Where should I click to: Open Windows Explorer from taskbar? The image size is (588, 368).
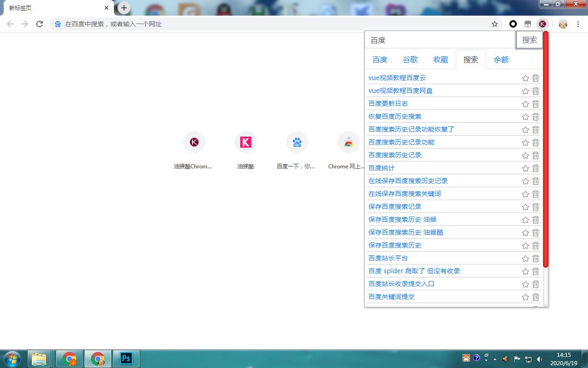(x=40, y=358)
